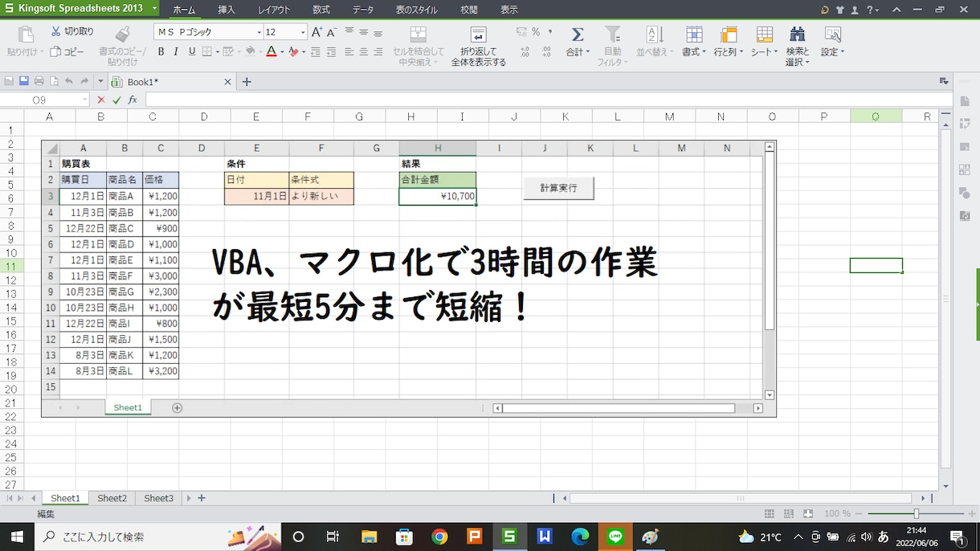This screenshot has height=551, width=980.
Task: Launch Chrome from the taskbar
Action: click(x=439, y=537)
